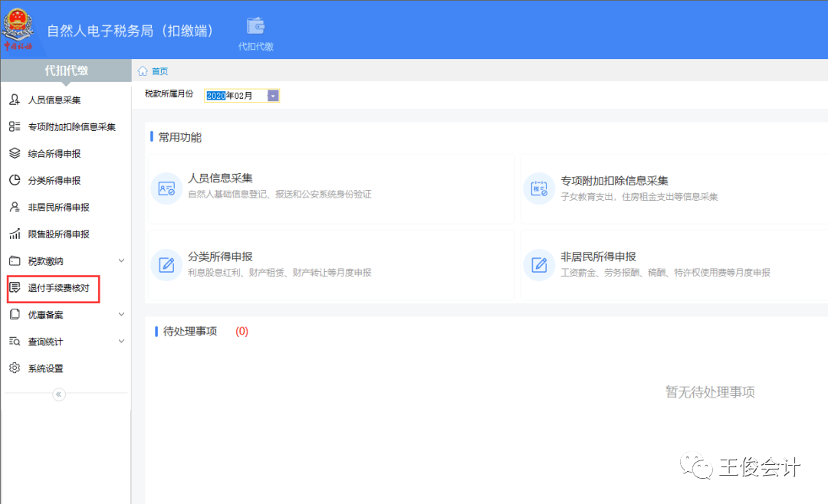The image size is (828, 504).
Task: Select 非居民所得申报 in sidebar
Action: point(58,208)
